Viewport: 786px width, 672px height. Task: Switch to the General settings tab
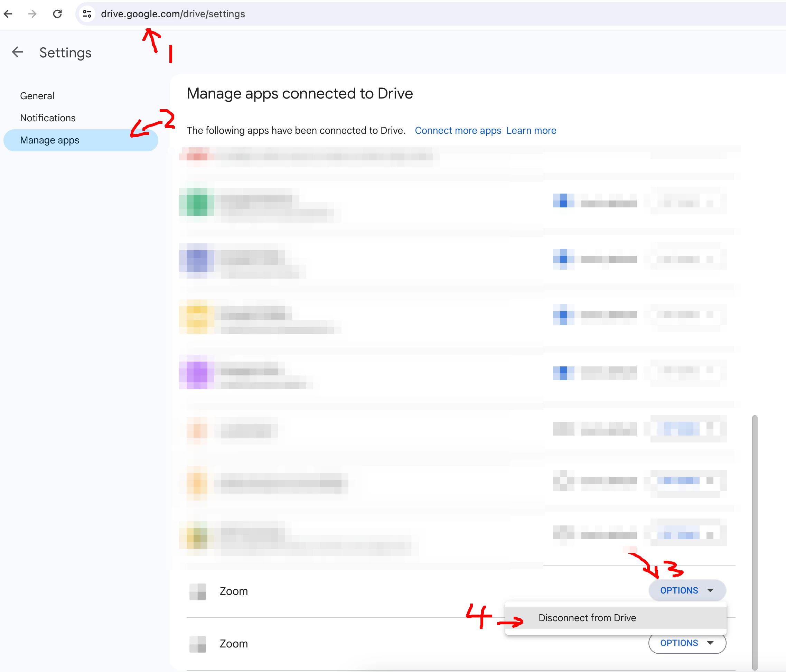coord(37,96)
